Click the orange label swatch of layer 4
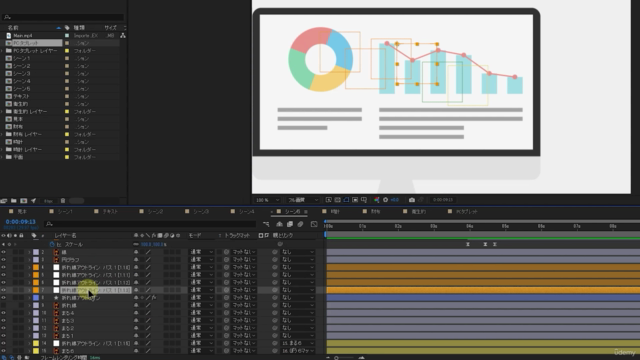The height and width of the screenshot is (360, 640). (36, 267)
